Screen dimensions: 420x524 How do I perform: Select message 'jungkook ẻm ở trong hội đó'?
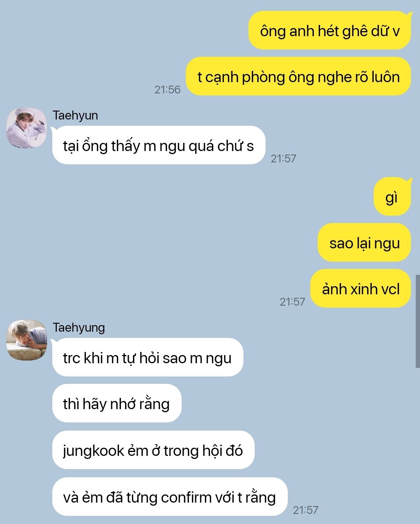tap(153, 450)
